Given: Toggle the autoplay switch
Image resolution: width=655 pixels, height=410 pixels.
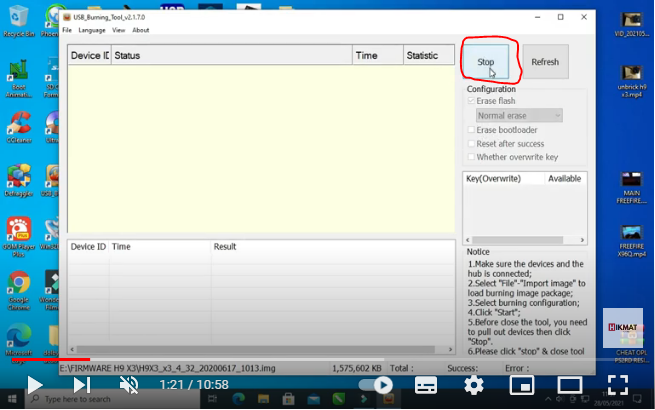Looking at the screenshot, I should (376, 385).
